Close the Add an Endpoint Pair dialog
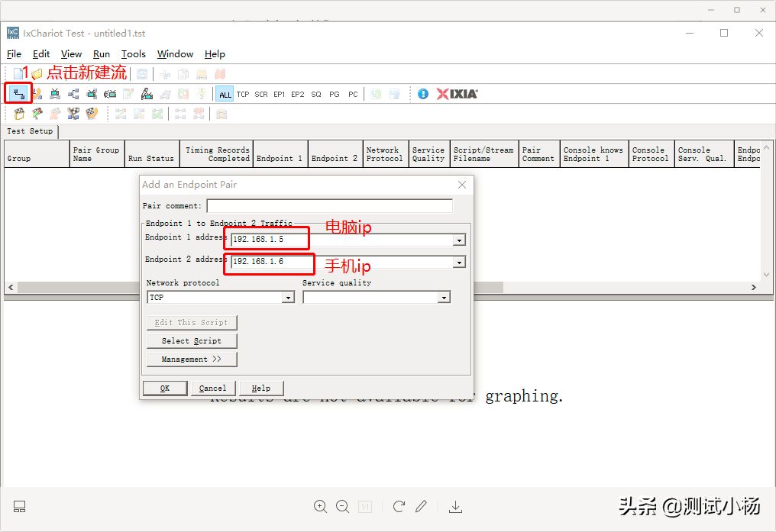 pos(462,185)
